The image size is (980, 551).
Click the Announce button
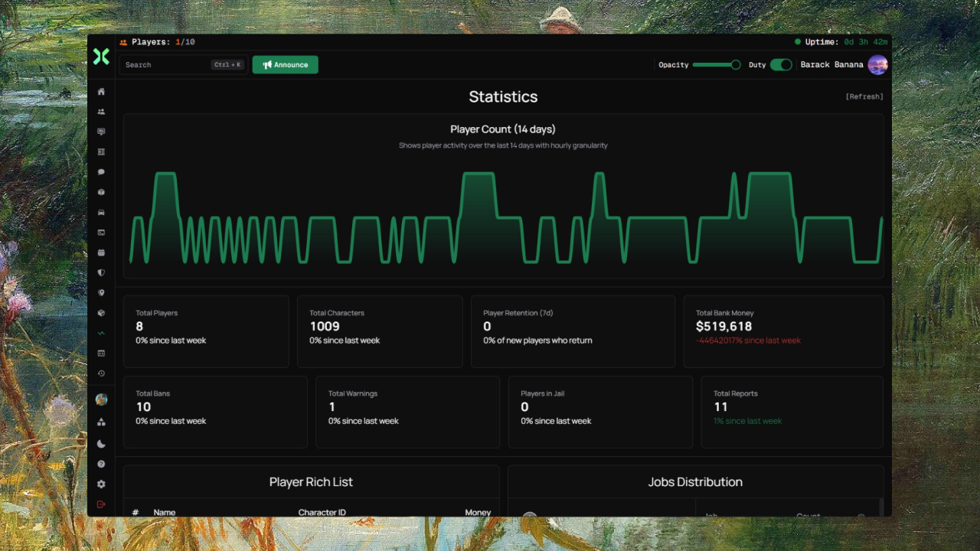286,65
